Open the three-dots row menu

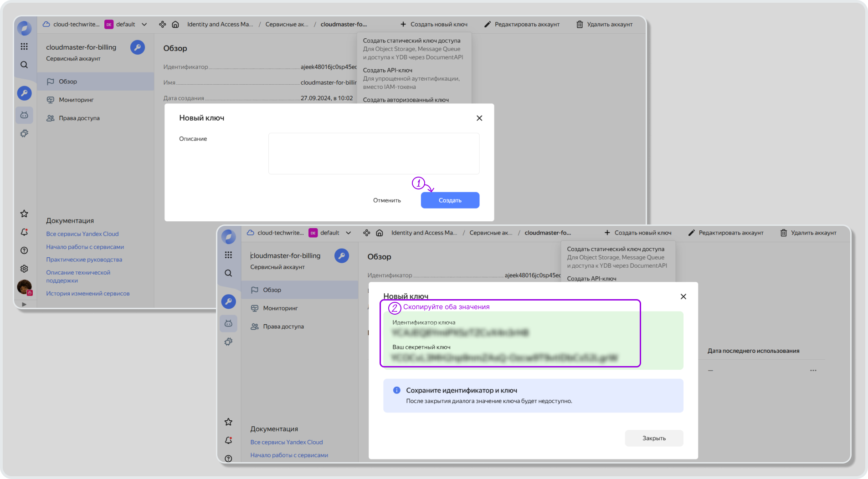click(x=813, y=371)
